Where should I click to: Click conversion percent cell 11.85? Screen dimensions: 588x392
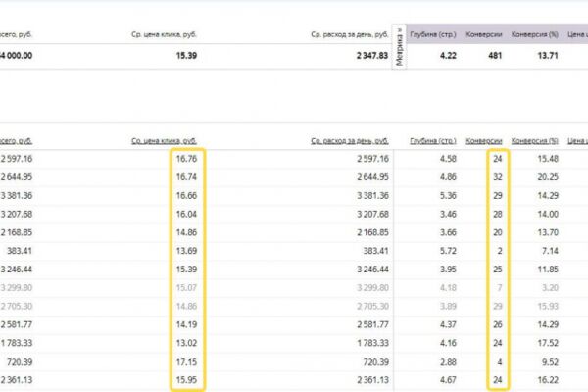pos(548,269)
